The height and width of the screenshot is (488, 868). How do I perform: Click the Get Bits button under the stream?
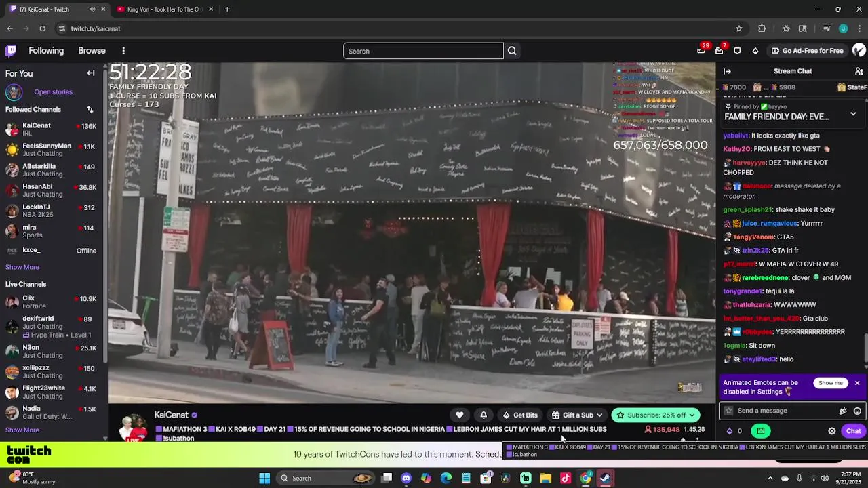(520, 415)
